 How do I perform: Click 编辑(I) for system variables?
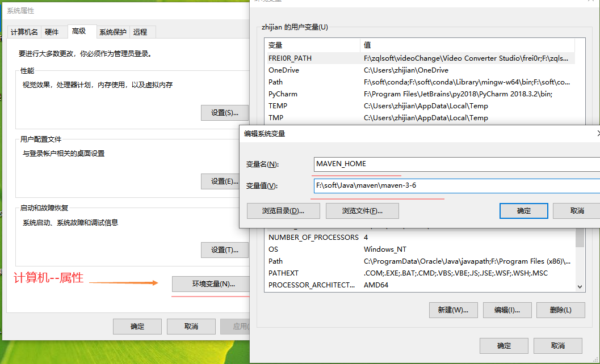[x=507, y=310]
